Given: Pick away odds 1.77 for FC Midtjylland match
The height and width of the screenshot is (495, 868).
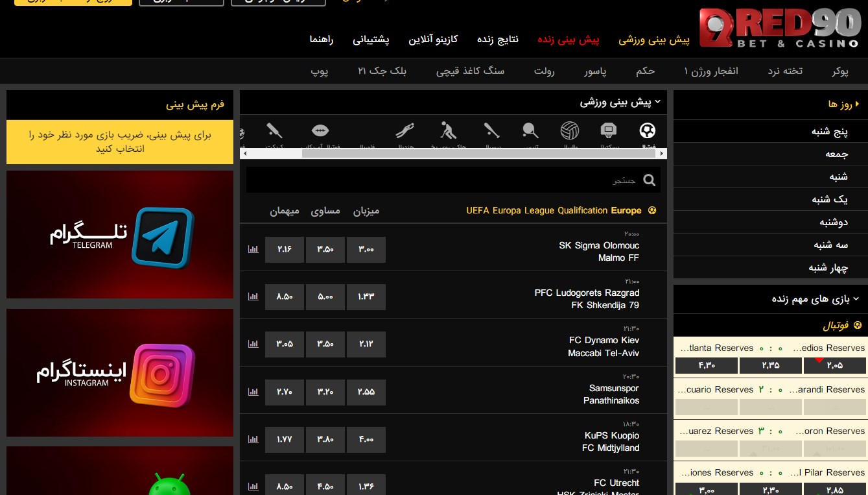Looking at the screenshot, I should coord(285,440).
